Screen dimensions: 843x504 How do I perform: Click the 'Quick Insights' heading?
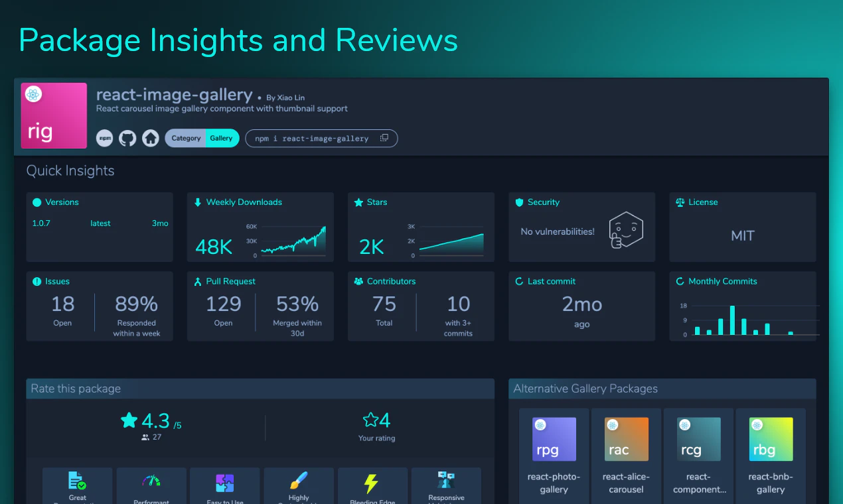click(70, 170)
